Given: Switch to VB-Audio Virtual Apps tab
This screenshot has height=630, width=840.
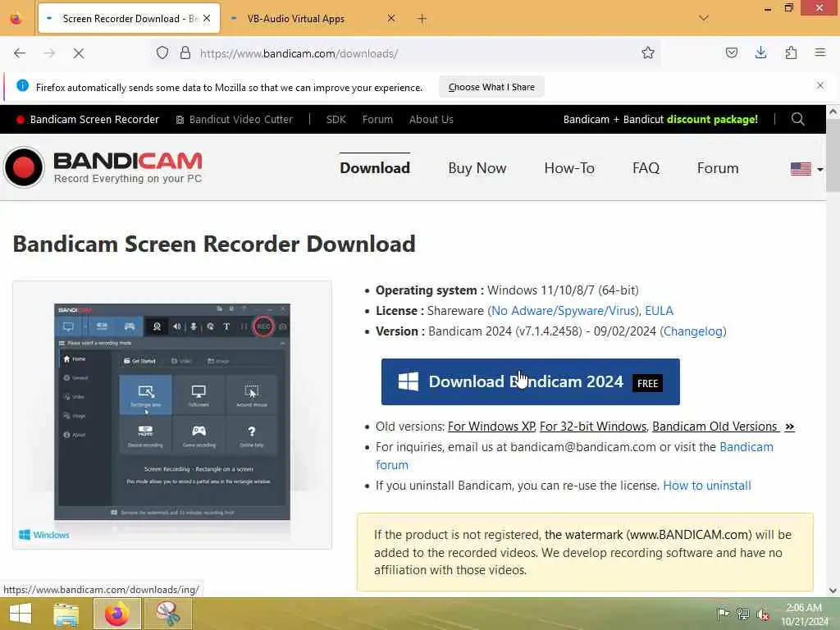Looking at the screenshot, I should [311, 19].
